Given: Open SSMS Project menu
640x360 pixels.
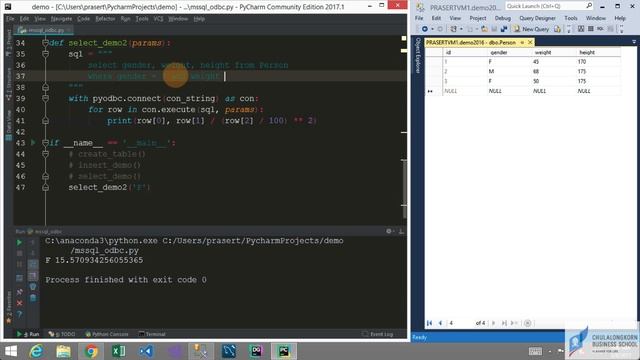Looking at the screenshot, I should click(478, 18).
